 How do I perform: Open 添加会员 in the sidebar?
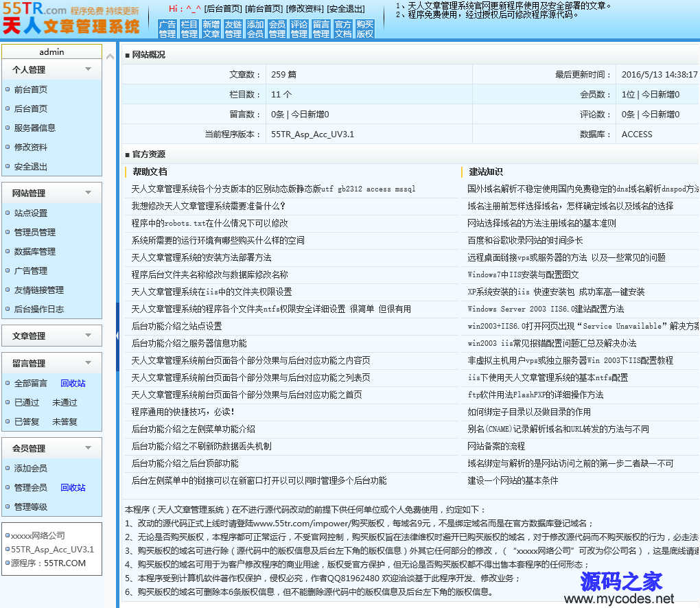click(x=30, y=468)
